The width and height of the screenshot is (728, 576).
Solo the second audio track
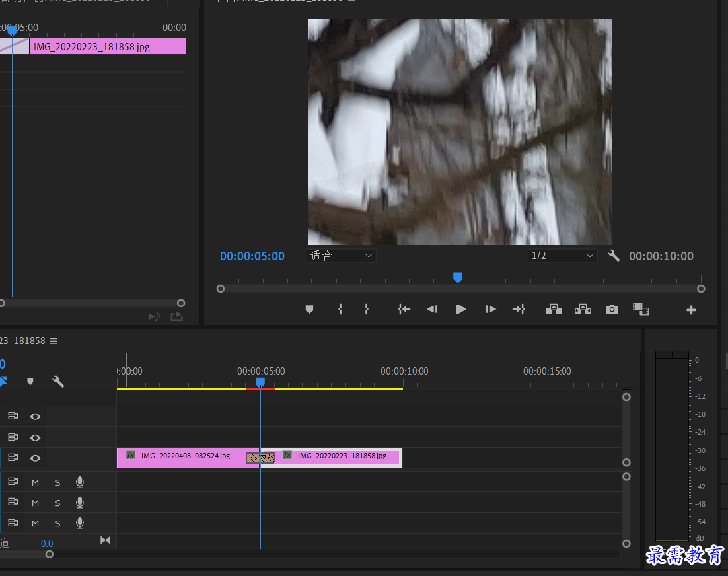pyautogui.click(x=57, y=503)
